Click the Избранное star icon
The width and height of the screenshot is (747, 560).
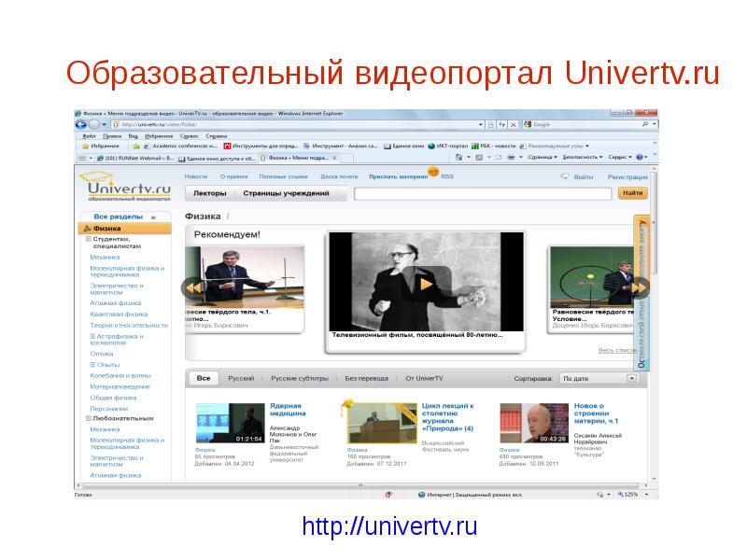[82, 147]
